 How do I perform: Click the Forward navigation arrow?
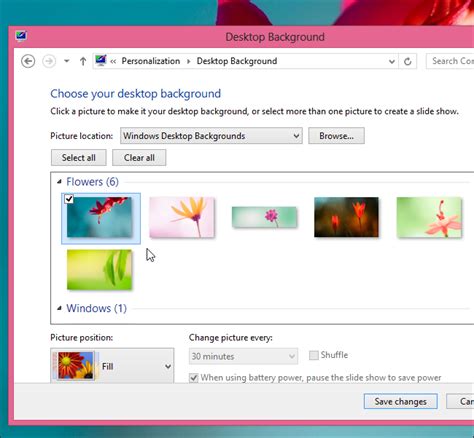(x=49, y=61)
